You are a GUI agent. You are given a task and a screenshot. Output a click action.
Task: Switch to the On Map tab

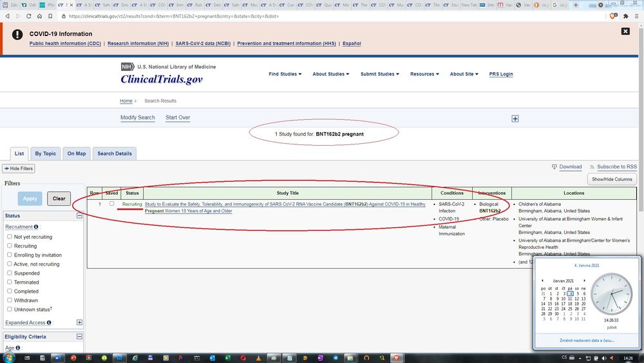(x=77, y=153)
